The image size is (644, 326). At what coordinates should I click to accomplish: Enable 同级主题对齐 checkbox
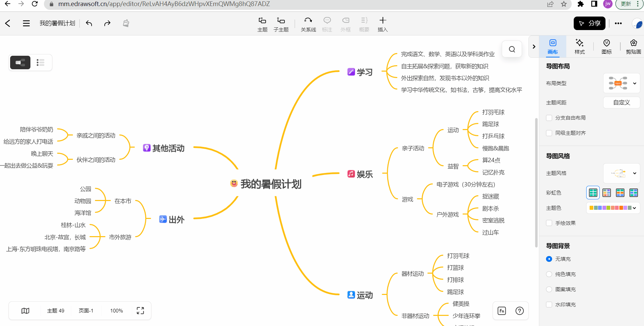tap(549, 133)
